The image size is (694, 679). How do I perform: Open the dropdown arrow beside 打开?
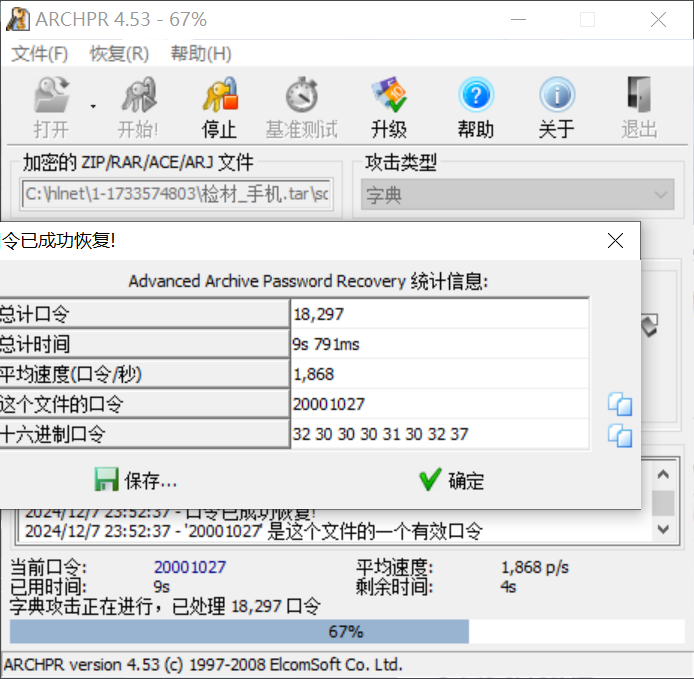coord(93,106)
